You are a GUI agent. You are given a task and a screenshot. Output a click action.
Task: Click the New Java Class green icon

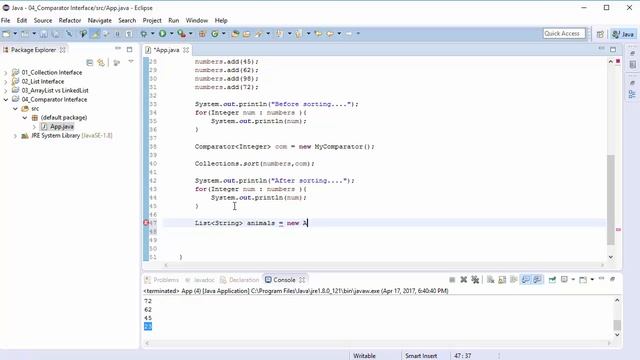click(215, 34)
